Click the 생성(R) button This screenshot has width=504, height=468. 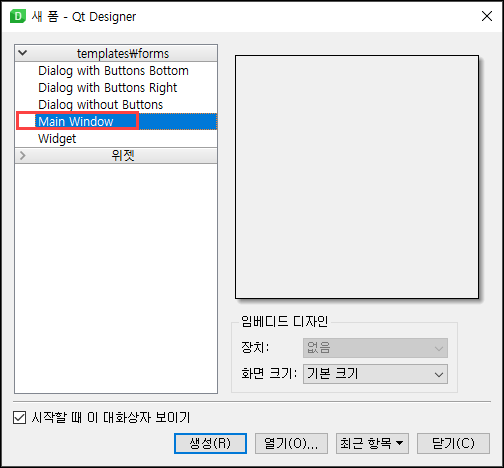(x=210, y=443)
